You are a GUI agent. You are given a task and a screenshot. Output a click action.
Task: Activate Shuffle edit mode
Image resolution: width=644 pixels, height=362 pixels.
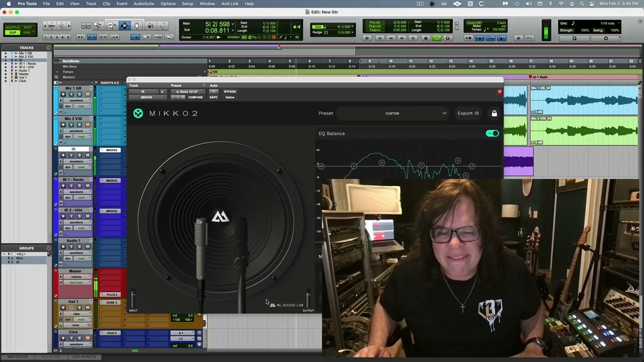[x=13, y=28]
